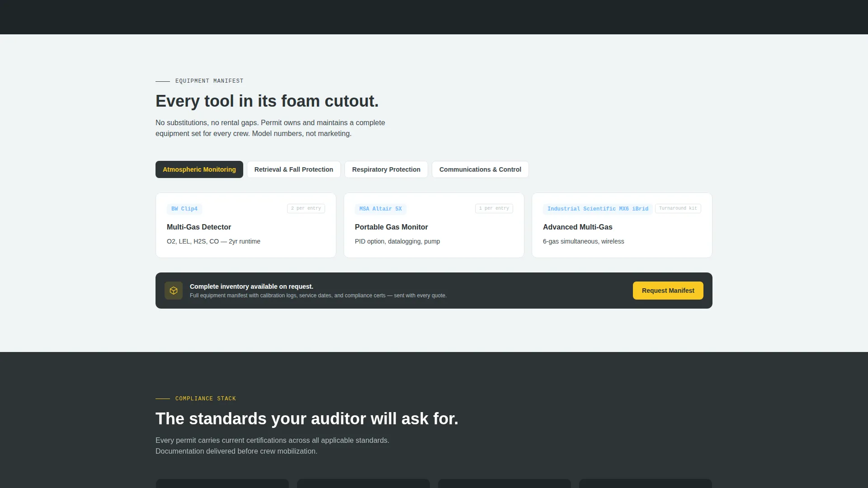Screen dimensions: 868x488
Task: Click the "Turnaround kit" badge
Action: click(678, 208)
